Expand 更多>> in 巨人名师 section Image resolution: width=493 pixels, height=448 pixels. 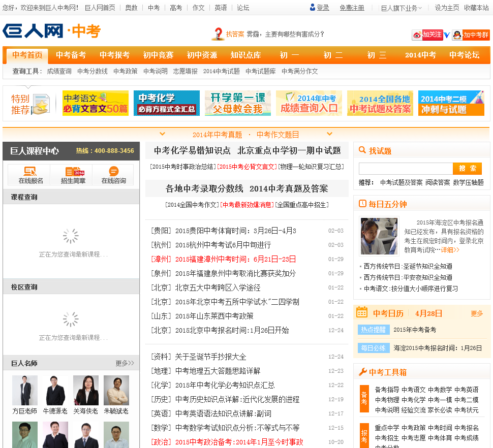(x=125, y=363)
